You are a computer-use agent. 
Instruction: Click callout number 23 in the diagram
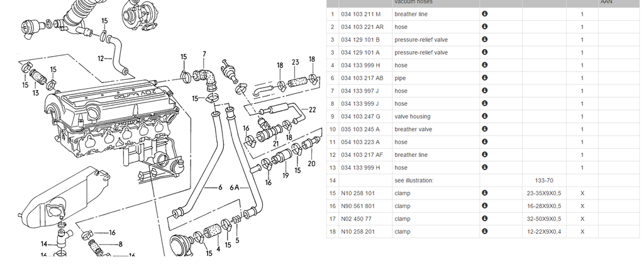click(x=295, y=62)
